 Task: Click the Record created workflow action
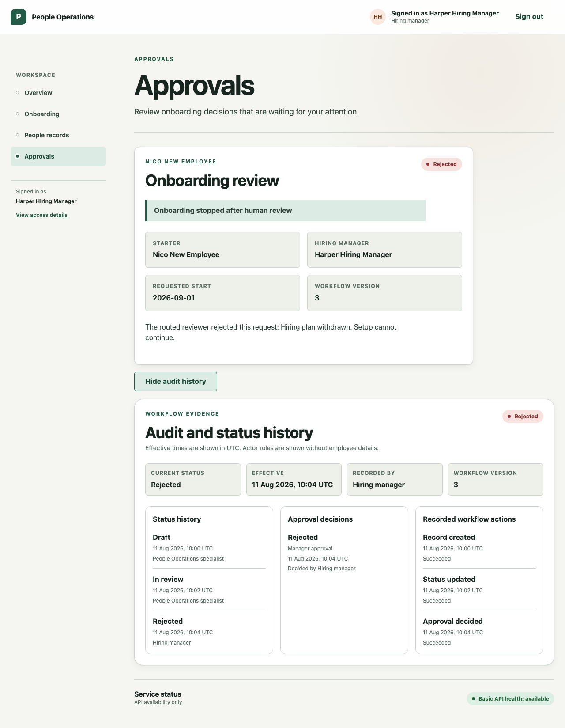point(479,548)
